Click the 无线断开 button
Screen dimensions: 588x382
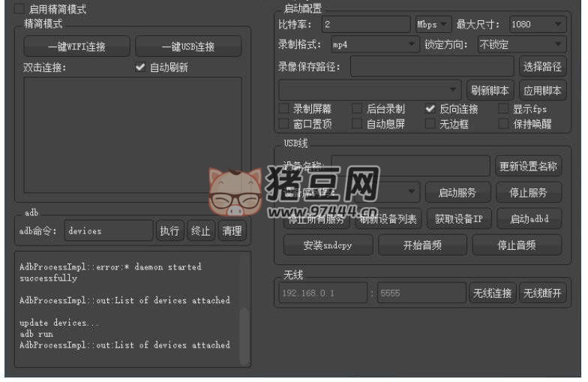coord(543,293)
